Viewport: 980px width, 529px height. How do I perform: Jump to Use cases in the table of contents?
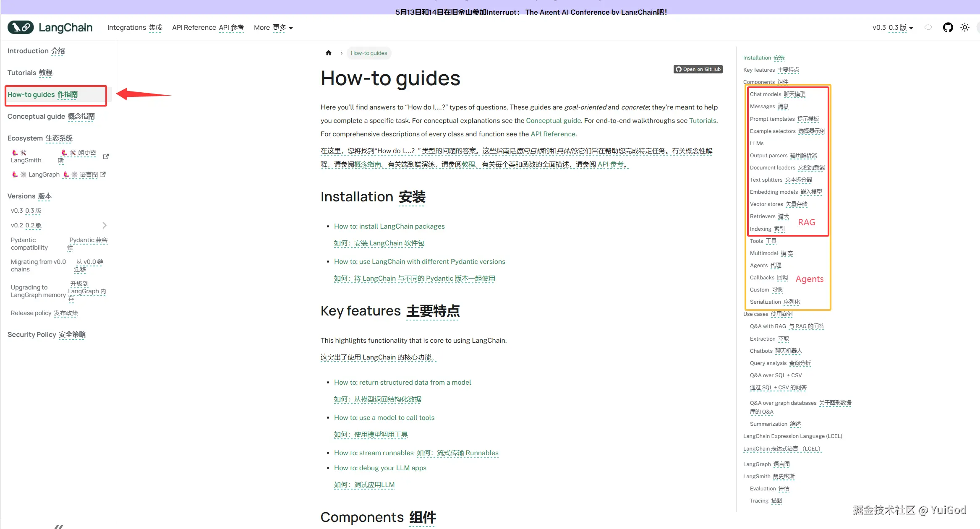768,314
